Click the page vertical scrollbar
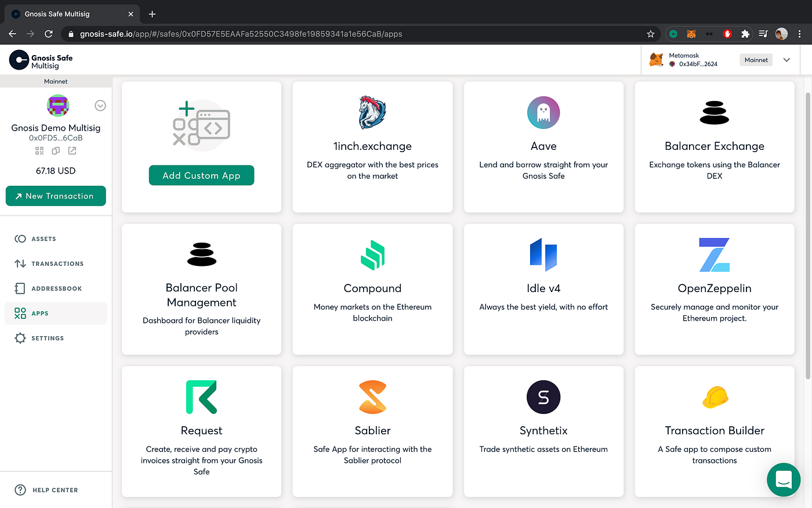This screenshot has width=812, height=508. [808, 235]
